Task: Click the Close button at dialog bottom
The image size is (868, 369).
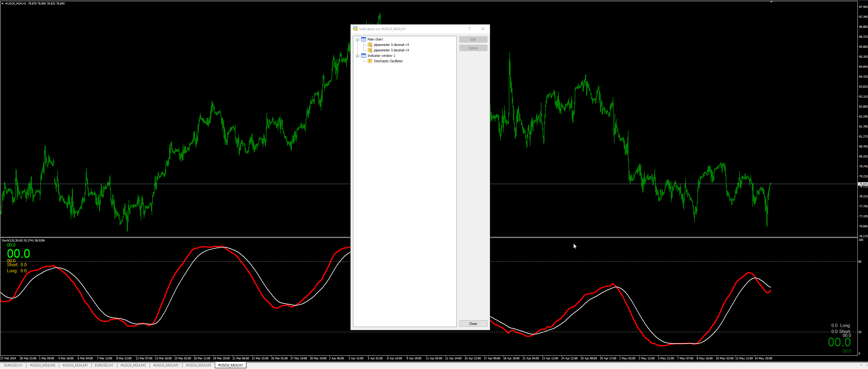Action: pyautogui.click(x=473, y=323)
